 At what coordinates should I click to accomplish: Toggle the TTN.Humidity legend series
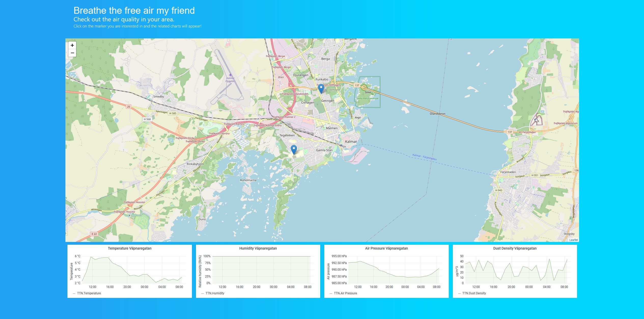[215, 293]
